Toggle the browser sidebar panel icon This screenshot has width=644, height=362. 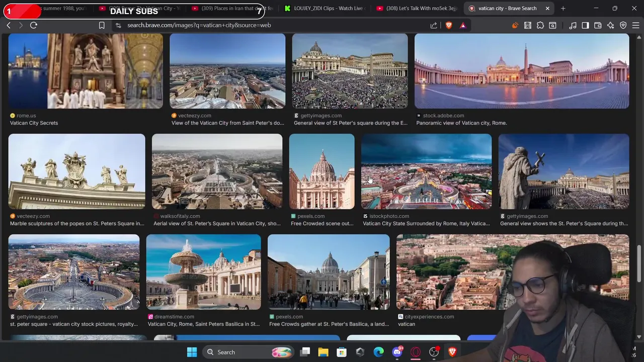(585, 25)
